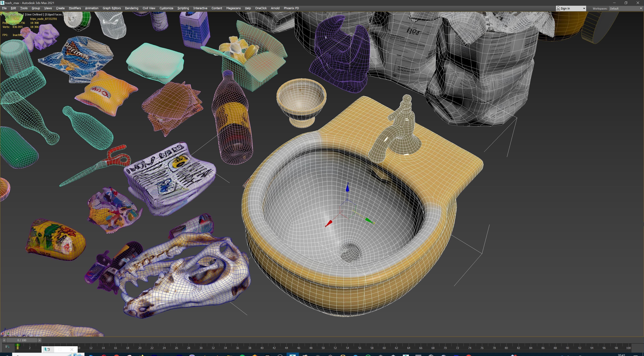Image resolution: width=644 pixels, height=356 pixels.
Task: Open the Megascans menu
Action: tap(233, 8)
